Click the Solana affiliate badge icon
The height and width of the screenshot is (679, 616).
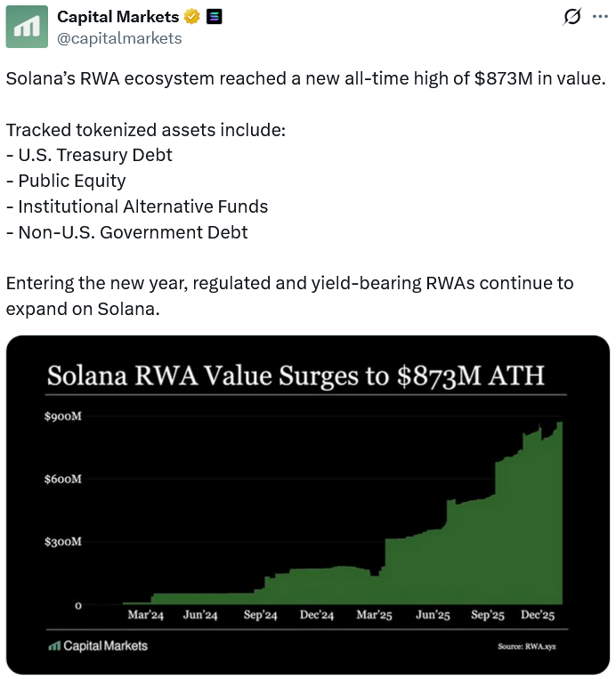coord(215,17)
